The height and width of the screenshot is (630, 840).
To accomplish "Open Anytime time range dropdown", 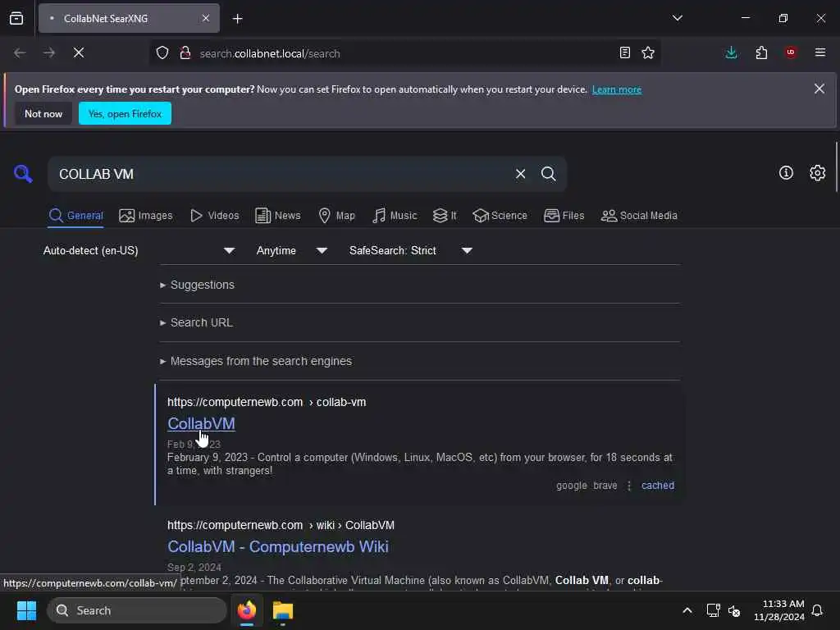I will [291, 250].
